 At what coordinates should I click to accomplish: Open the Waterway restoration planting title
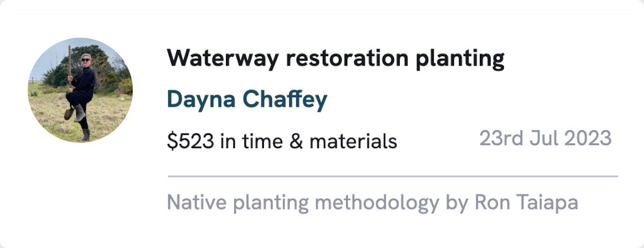point(335,59)
